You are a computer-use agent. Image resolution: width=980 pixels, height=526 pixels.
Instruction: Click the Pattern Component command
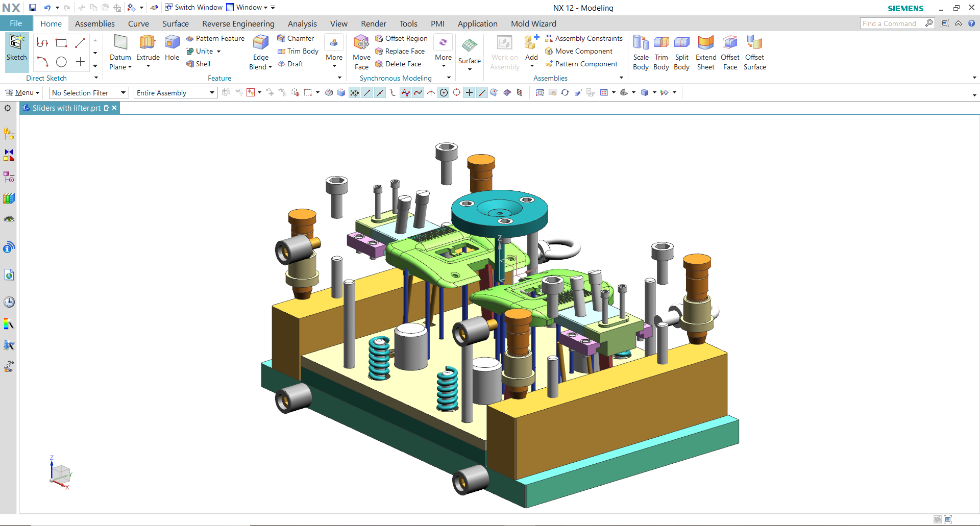[581, 64]
